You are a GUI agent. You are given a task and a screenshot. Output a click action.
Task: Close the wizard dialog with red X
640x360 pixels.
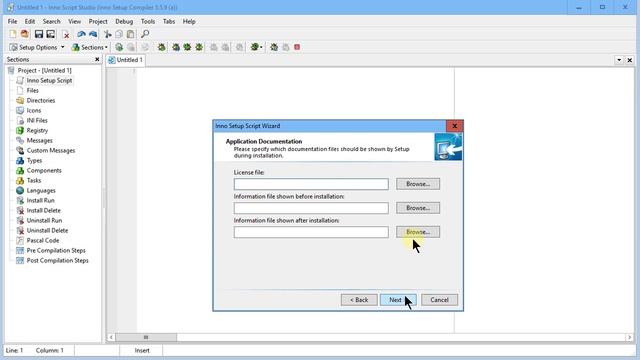click(454, 126)
